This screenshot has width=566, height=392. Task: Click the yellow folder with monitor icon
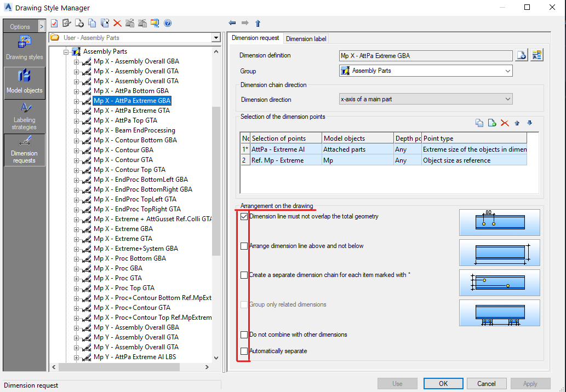click(155, 24)
